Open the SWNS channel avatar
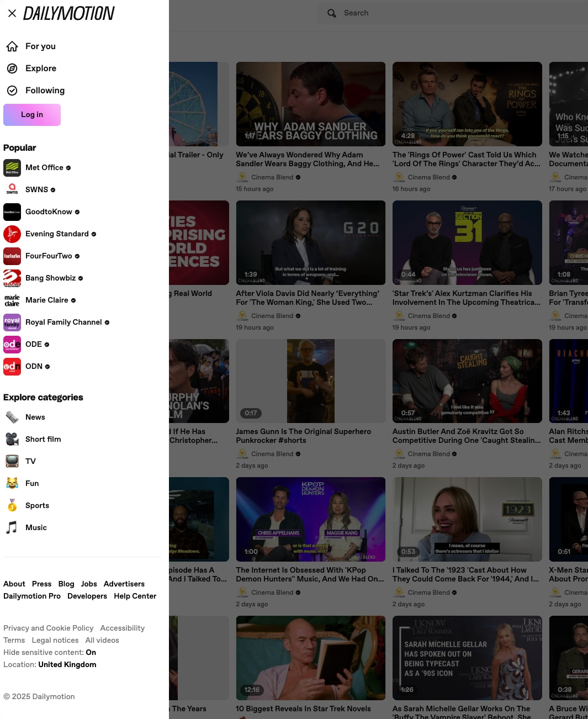The width and height of the screenshot is (588, 719). [x=12, y=190]
